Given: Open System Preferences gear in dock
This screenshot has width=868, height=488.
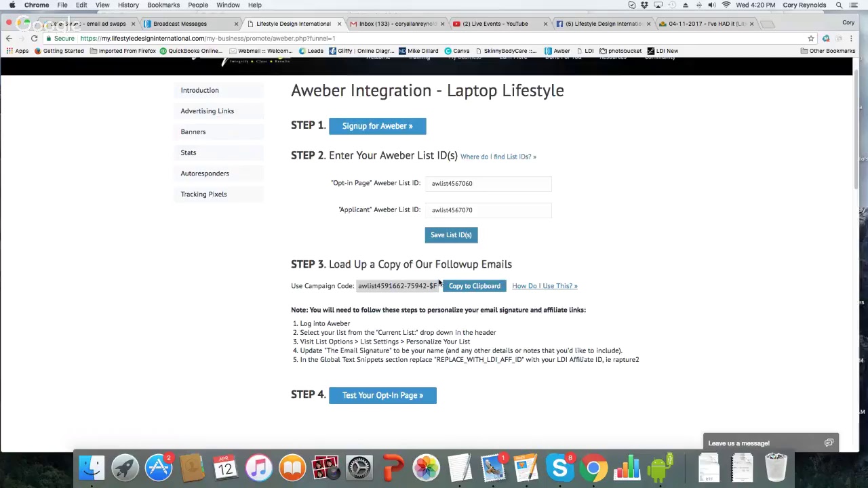Looking at the screenshot, I should click(359, 468).
